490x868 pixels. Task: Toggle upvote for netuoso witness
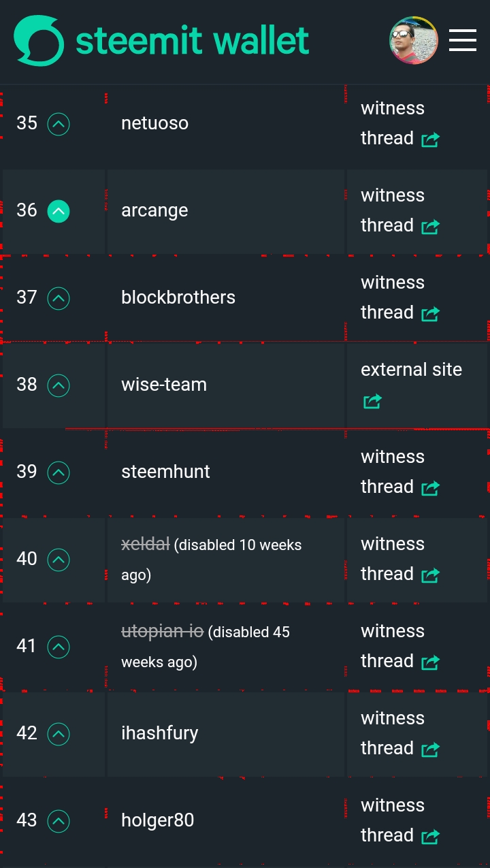click(x=59, y=124)
